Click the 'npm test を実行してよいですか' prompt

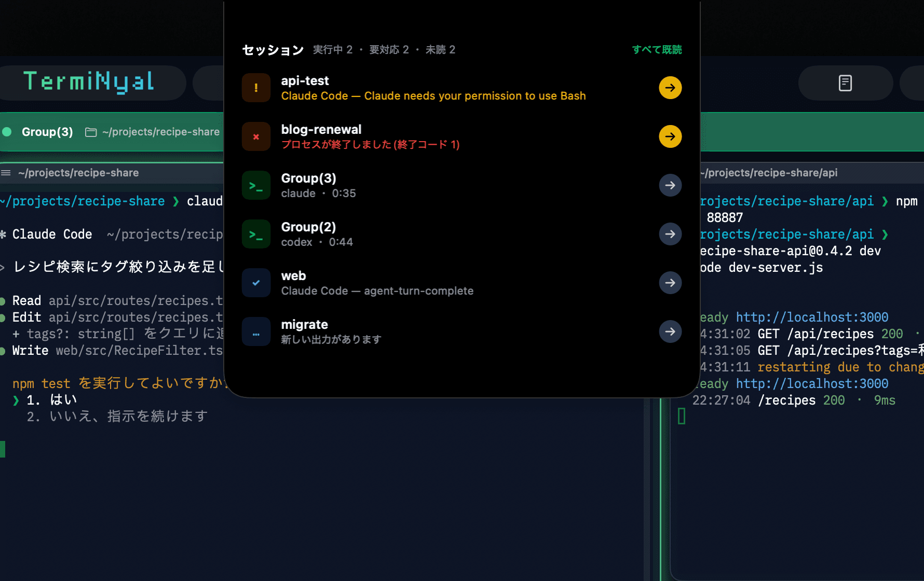pos(119,383)
